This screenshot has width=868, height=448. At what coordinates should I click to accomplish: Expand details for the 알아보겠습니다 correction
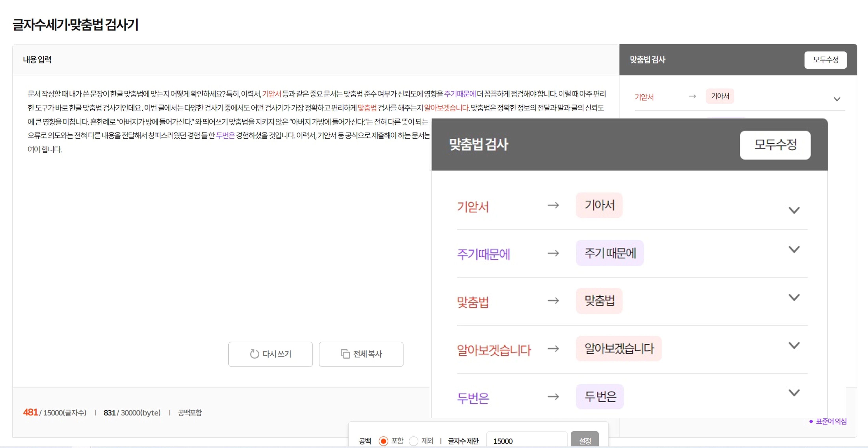(x=795, y=345)
